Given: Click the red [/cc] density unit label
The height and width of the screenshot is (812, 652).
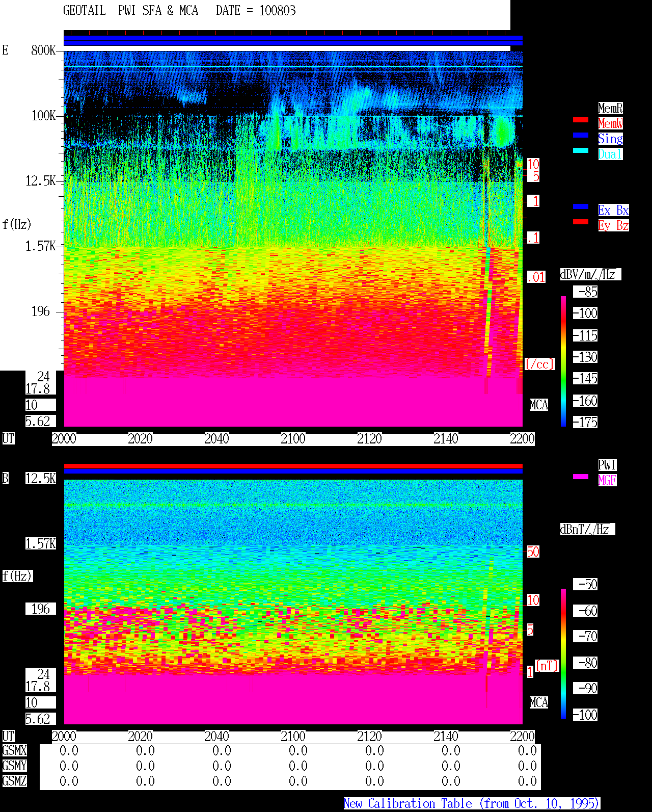Looking at the screenshot, I should 539,364.
